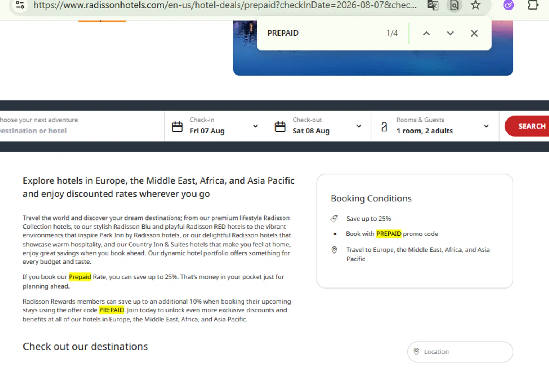Click the Check out our destinations heading
Image resolution: width=549 pixels, height=392 pixels.
(85, 346)
